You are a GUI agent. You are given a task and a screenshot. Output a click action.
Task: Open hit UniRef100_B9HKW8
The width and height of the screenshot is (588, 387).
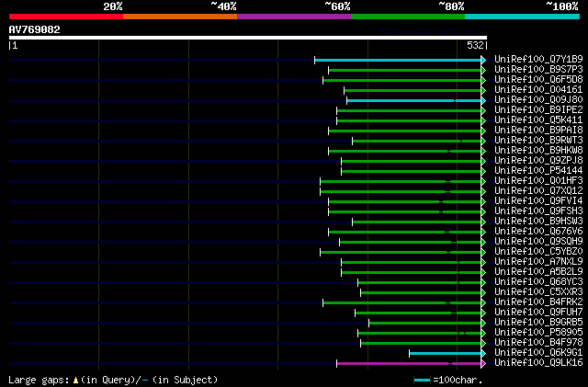tap(538, 150)
